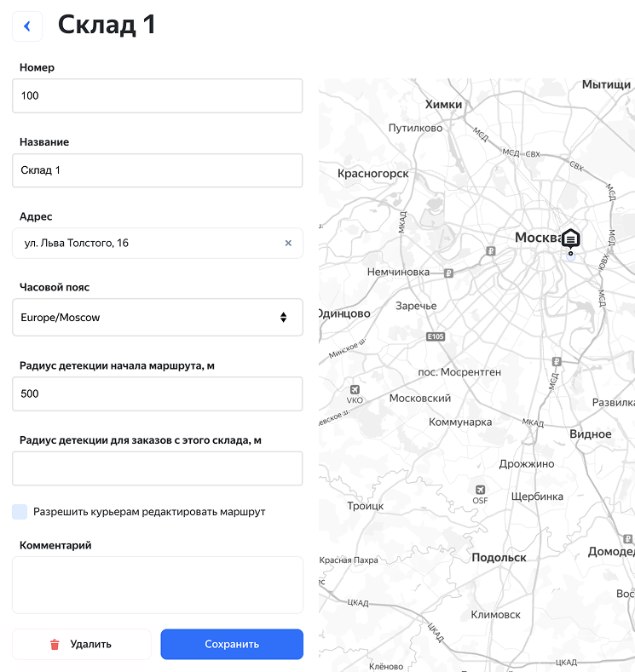
Task: Clear the address field with the X icon
Action: [x=288, y=244]
